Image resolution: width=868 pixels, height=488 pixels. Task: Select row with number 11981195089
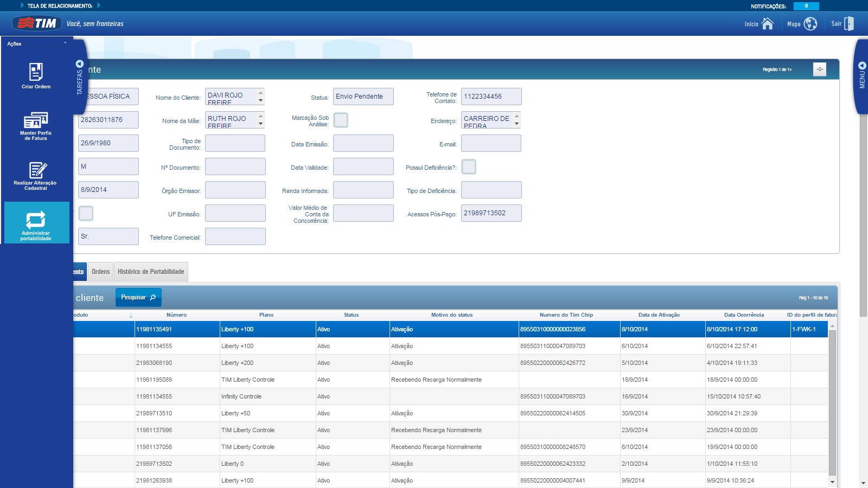[451, 380]
